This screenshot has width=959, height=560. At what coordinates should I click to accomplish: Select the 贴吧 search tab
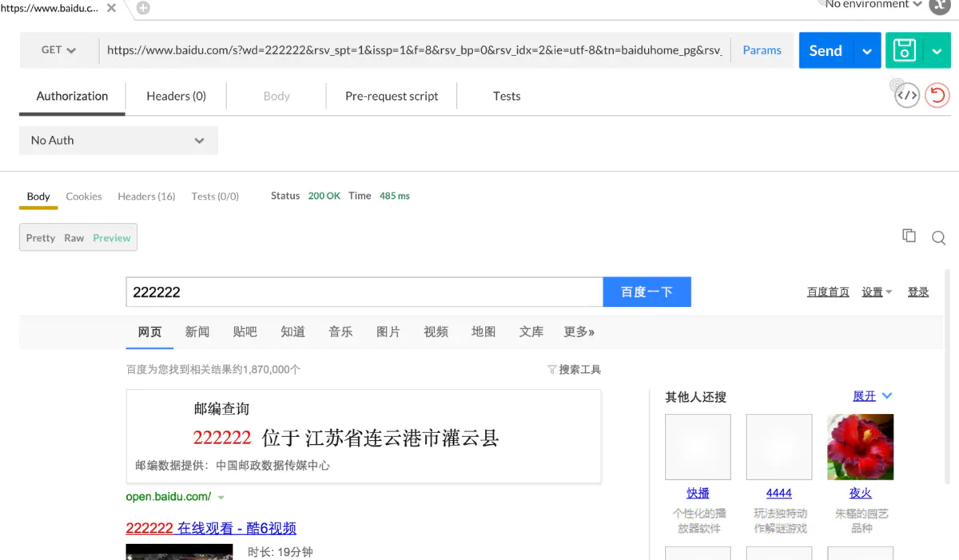pyautogui.click(x=245, y=332)
